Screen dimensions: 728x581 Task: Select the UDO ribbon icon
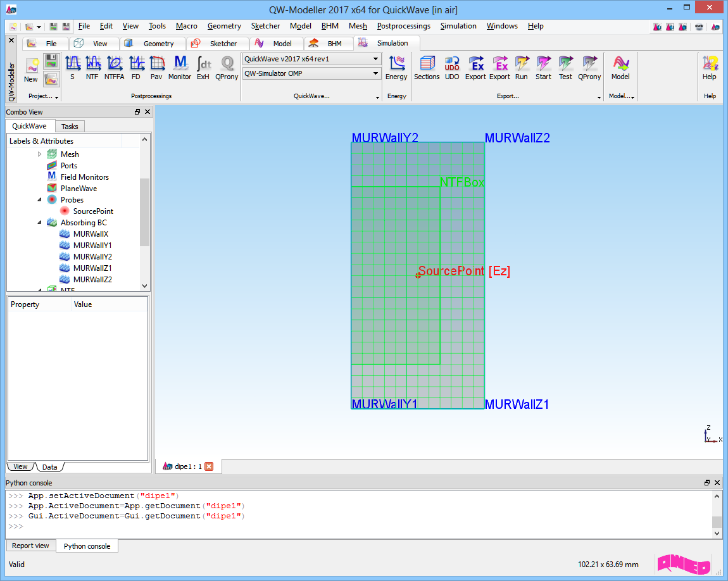tap(452, 68)
